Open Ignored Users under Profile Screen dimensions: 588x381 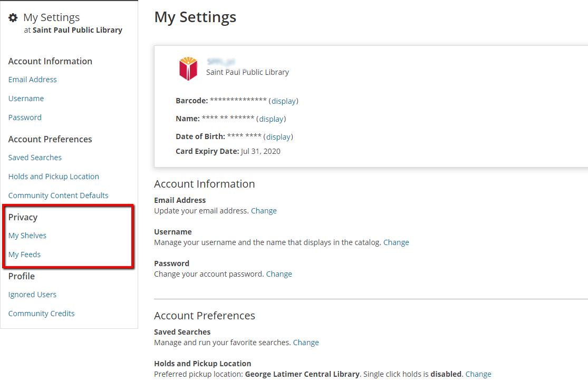click(x=32, y=294)
